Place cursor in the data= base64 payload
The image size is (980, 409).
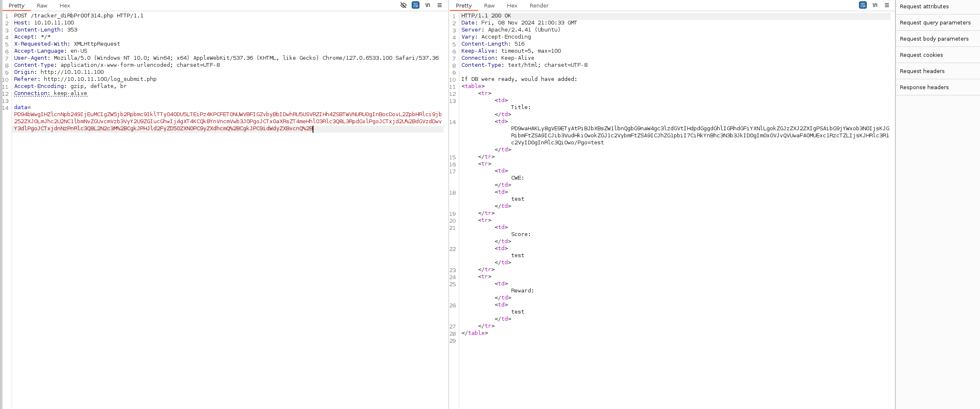(228, 122)
